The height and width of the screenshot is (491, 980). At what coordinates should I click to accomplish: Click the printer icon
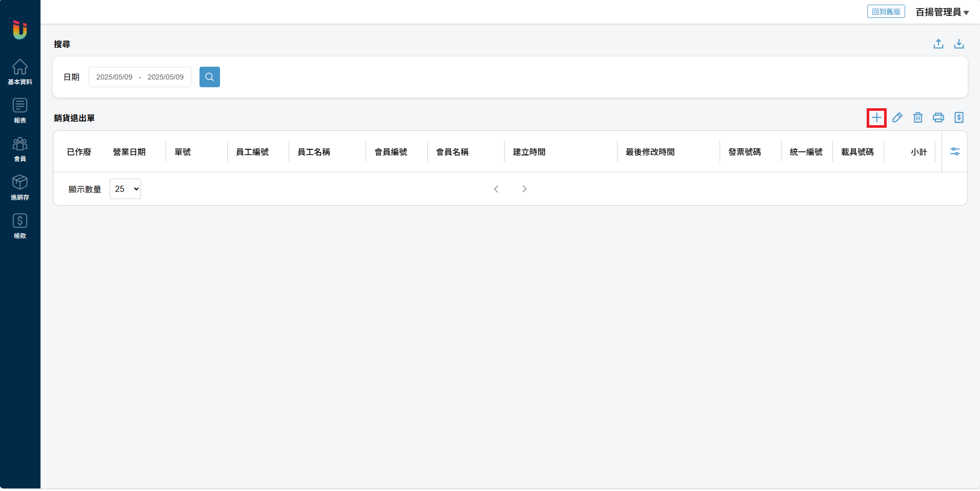[938, 117]
